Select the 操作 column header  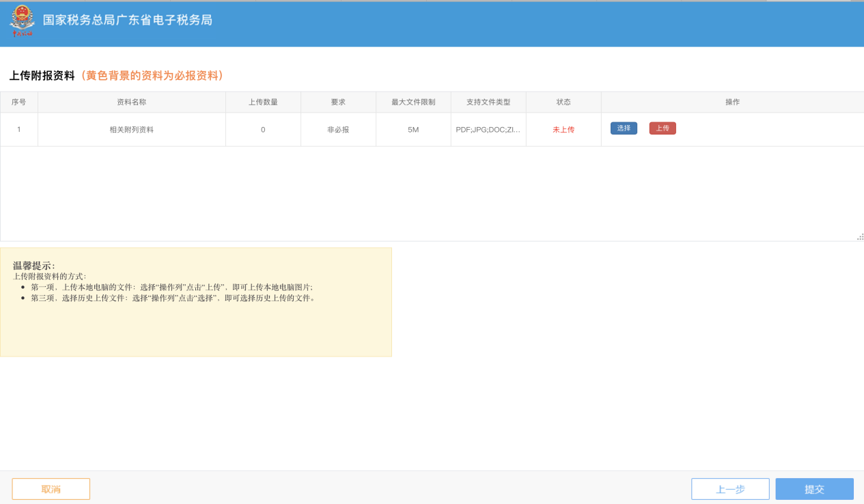732,102
